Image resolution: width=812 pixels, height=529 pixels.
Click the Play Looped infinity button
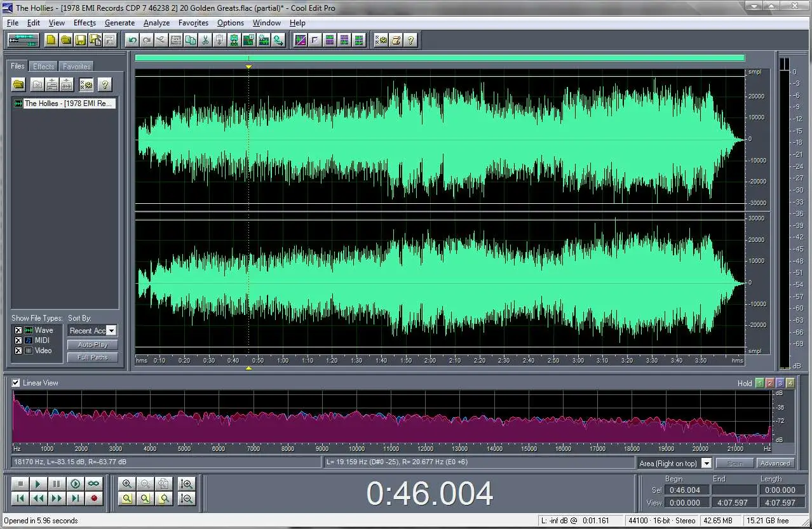pos(94,484)
